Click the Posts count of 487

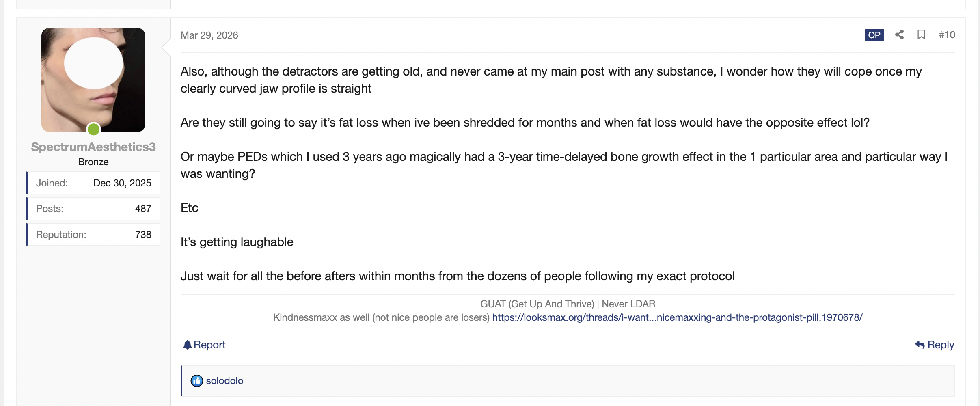143,209
